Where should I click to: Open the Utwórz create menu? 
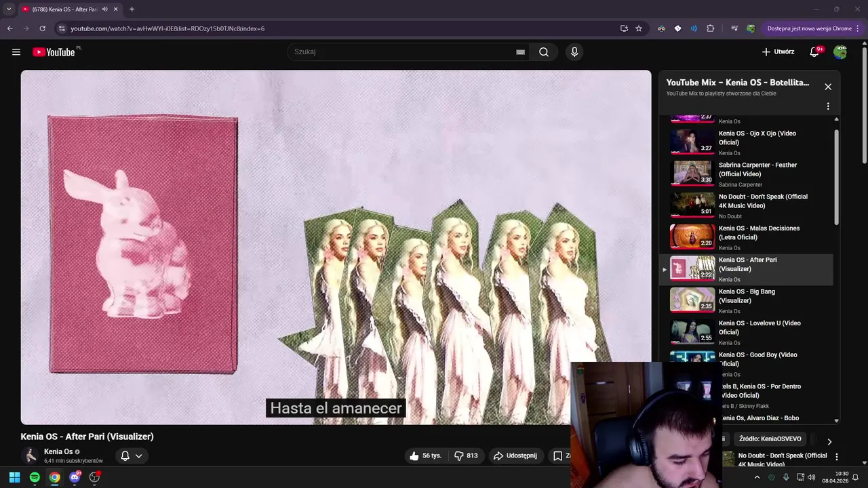(x=778, y=52)
